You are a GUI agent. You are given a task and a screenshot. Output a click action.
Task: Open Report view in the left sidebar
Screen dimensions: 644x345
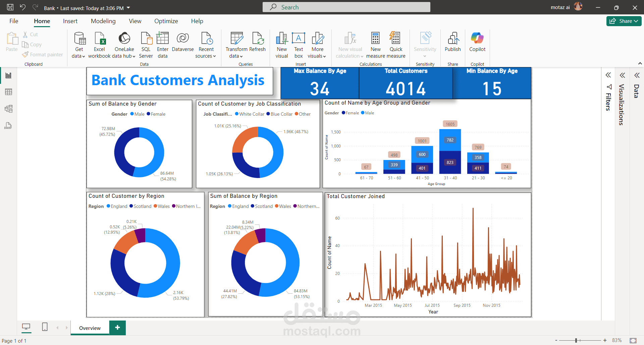coord(8,75)
